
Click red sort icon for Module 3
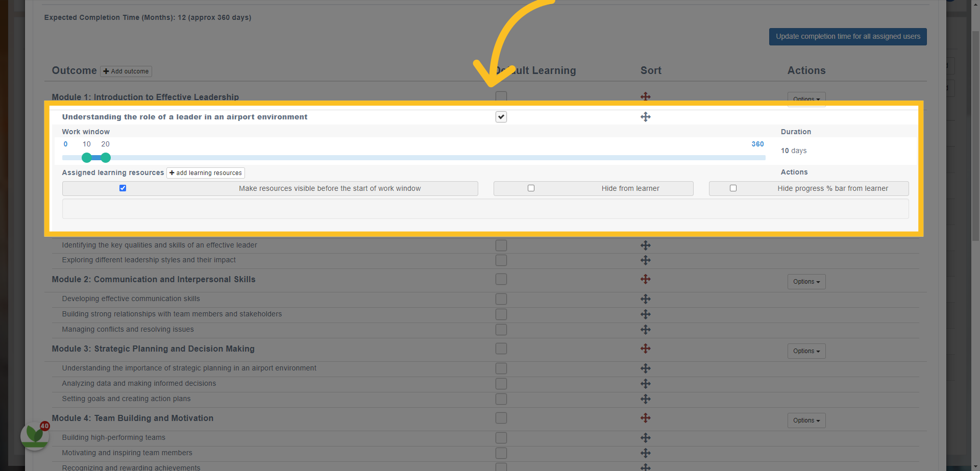pyautogui.click(x=646, y=349)
